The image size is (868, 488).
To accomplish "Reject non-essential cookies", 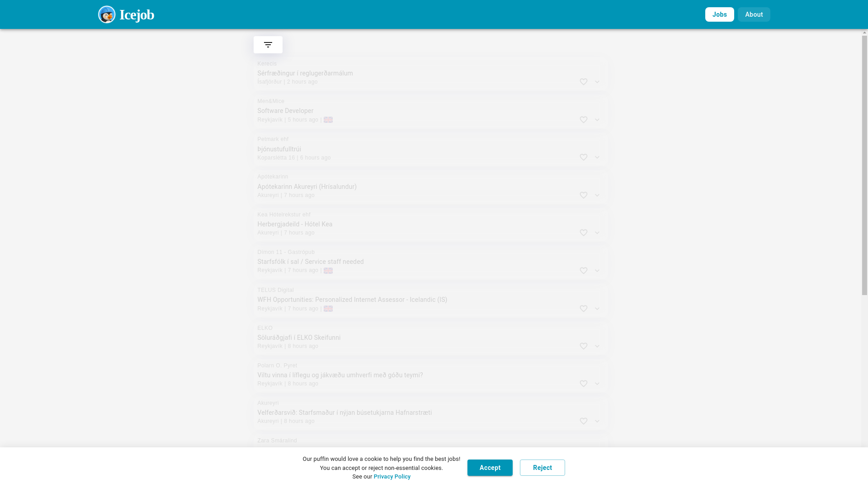I will pos(542,468).
